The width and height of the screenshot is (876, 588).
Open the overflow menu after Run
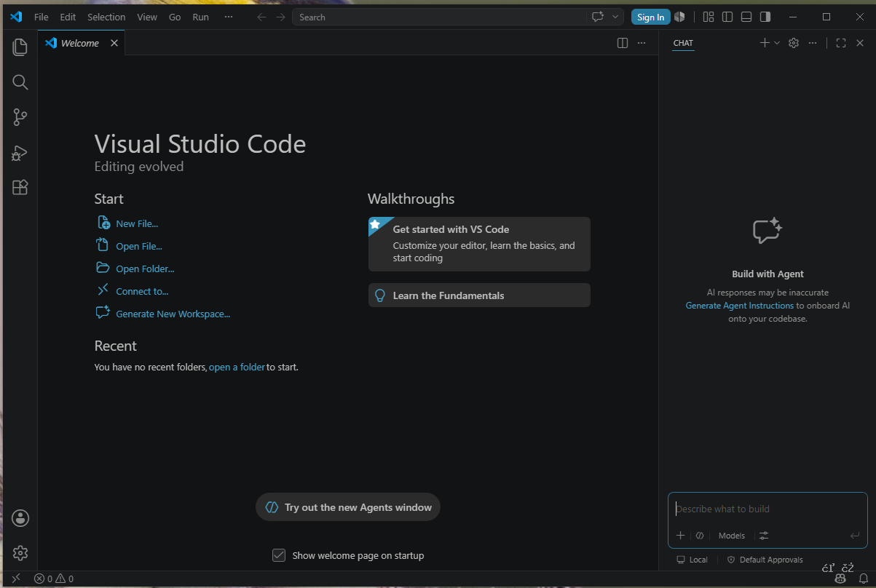pos(229,17)
